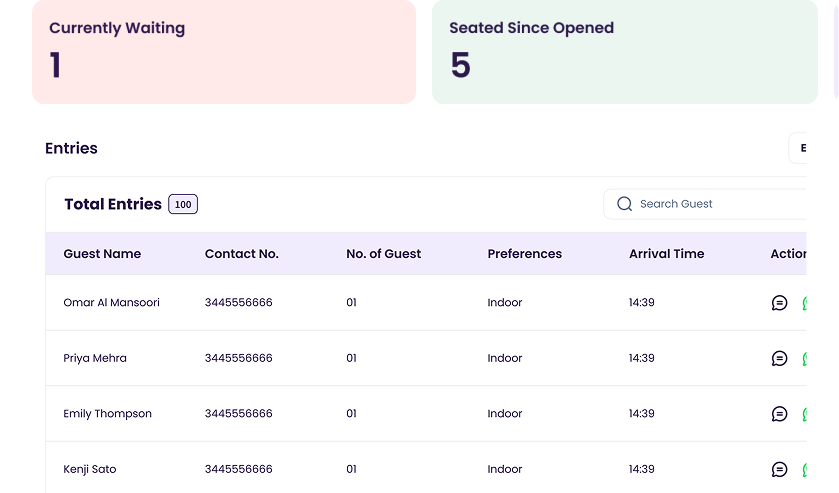Select the Currently Waiting card
Image resolution: width=839 pixels, height=493 pixels.
point(223,51)
